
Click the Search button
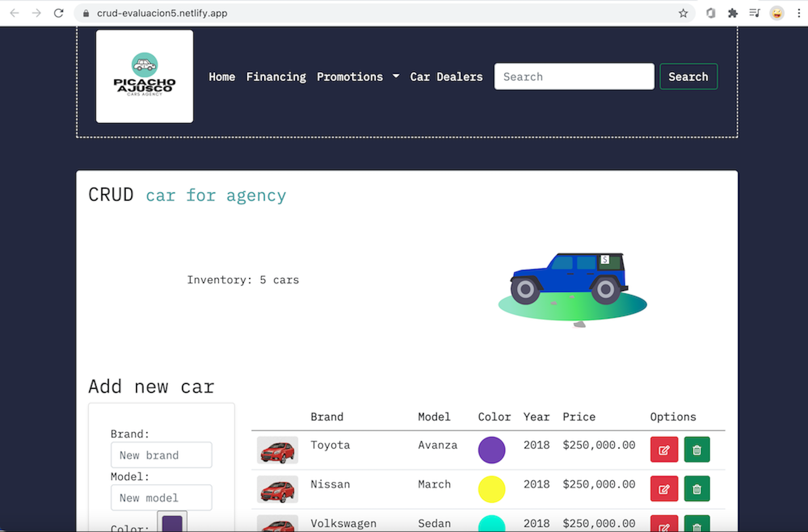point(688,76)
